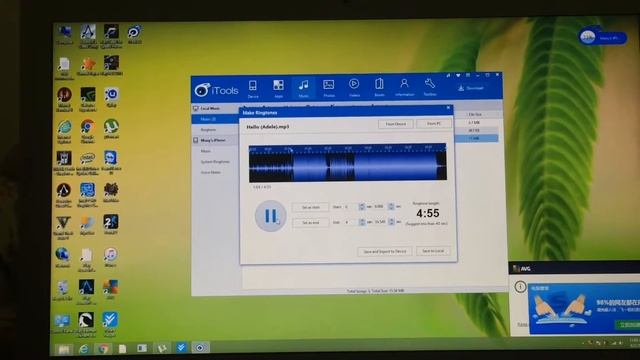Open the Videos section in iTools
The width and height of the screenshot is (640, 360).
(x=354, y=88)
